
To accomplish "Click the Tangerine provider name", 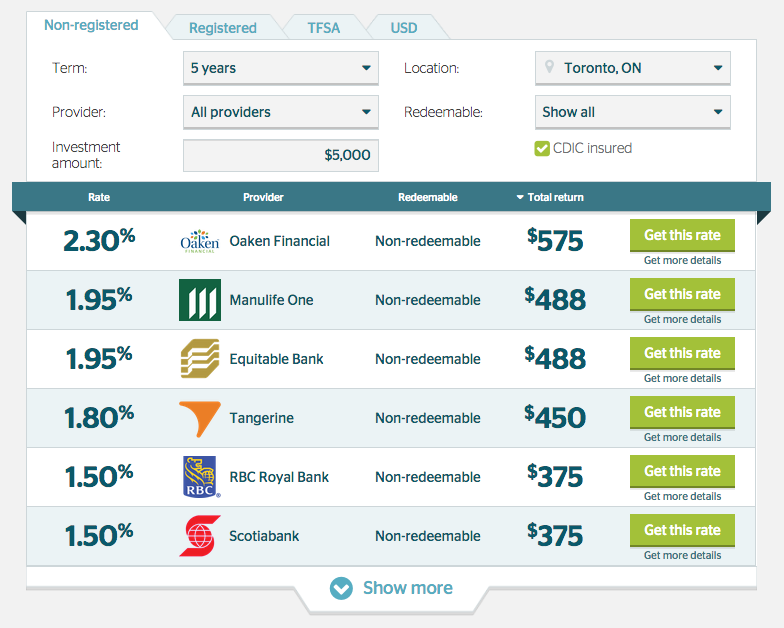I will [x=262, y=418].
